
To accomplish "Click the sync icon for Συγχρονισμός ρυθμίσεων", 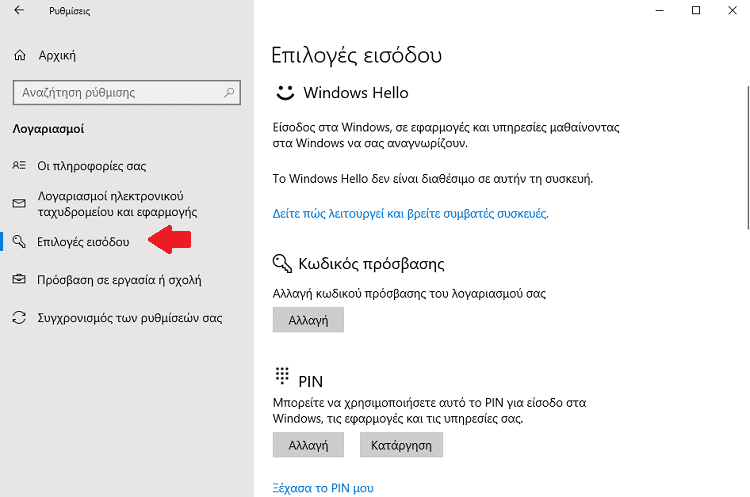I will pos(19,318).
